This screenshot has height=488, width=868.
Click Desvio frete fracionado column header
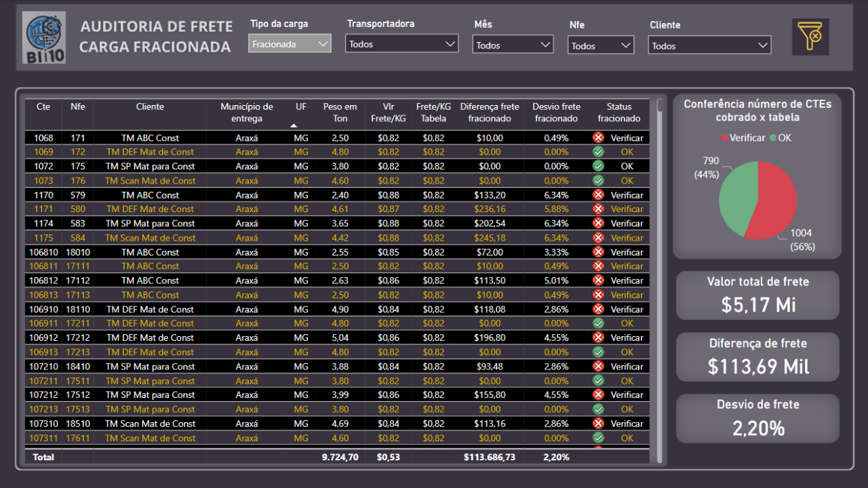click(556, 113)
